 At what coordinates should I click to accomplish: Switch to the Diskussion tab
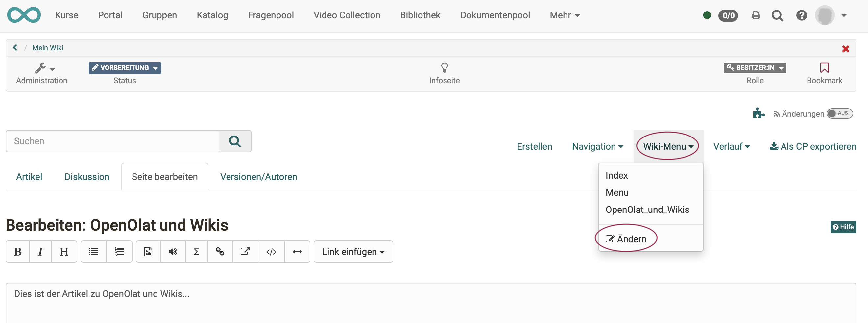(86, 176)
